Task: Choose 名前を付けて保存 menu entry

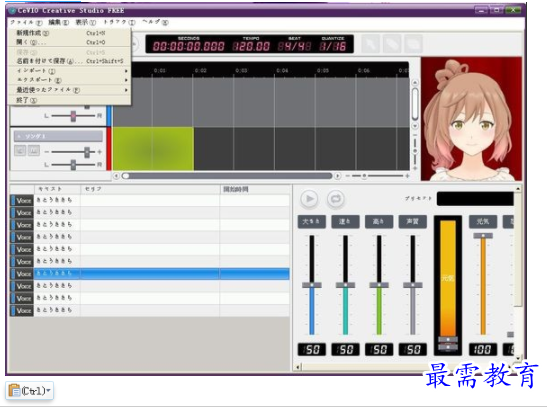Action: tap(69, 61)
